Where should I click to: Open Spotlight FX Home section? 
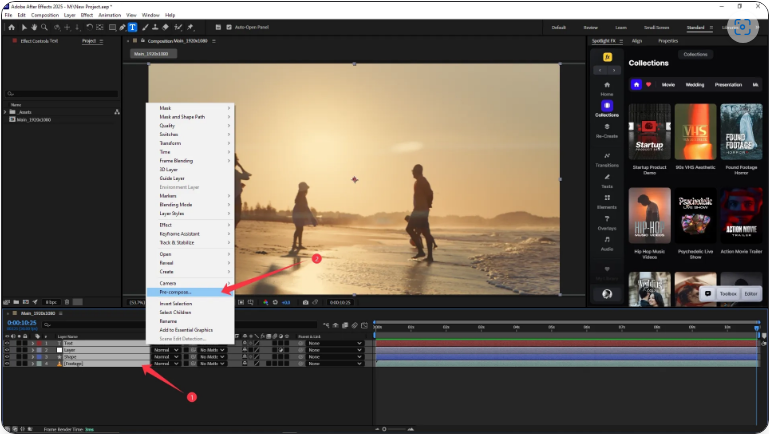coord(607,88)
